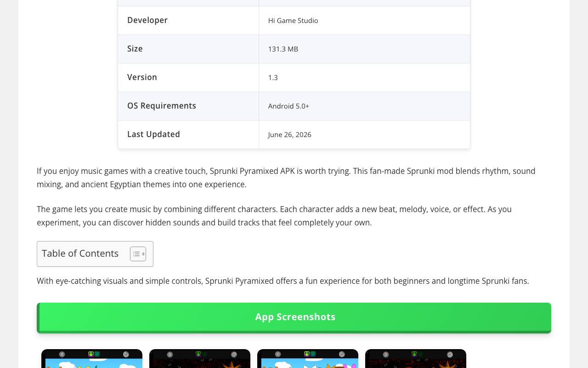The height and width of the screenshot is (368, 588).
Task: Click the "June 26, 2026" date
Action: (290, 135)
